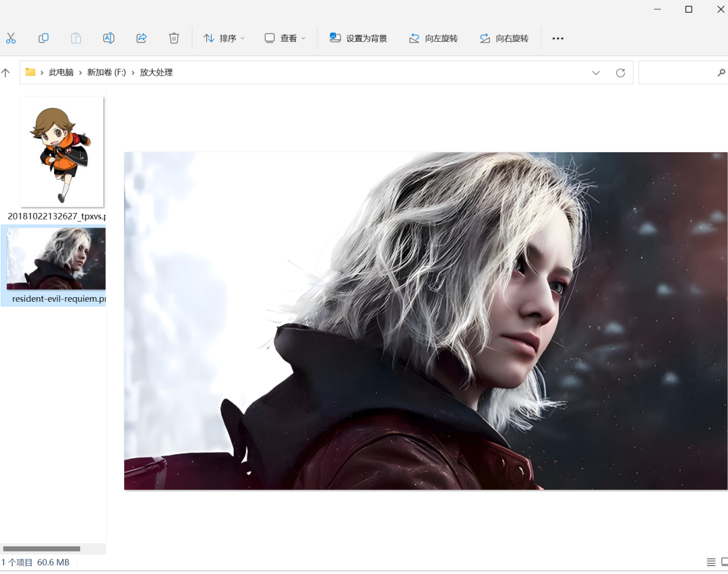Click the Delete trash icon
This screenshot has height=574, width=728.
point(174,38)
